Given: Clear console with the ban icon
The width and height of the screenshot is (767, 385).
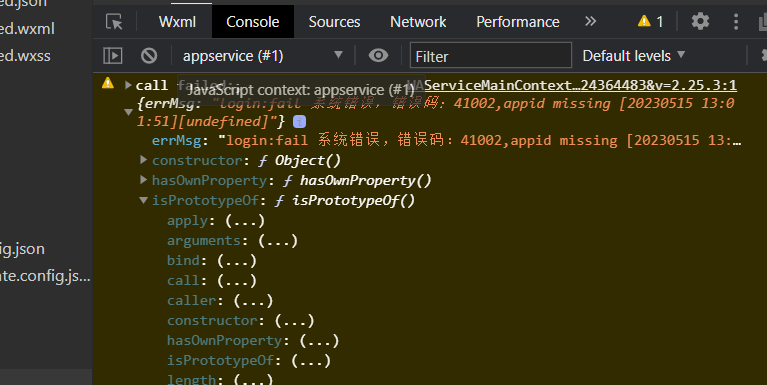Looking at the screenshot, I should [149, 56].
